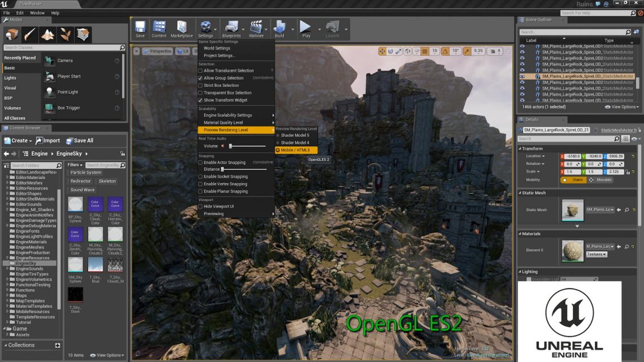Click the Import button

point(48,141)
